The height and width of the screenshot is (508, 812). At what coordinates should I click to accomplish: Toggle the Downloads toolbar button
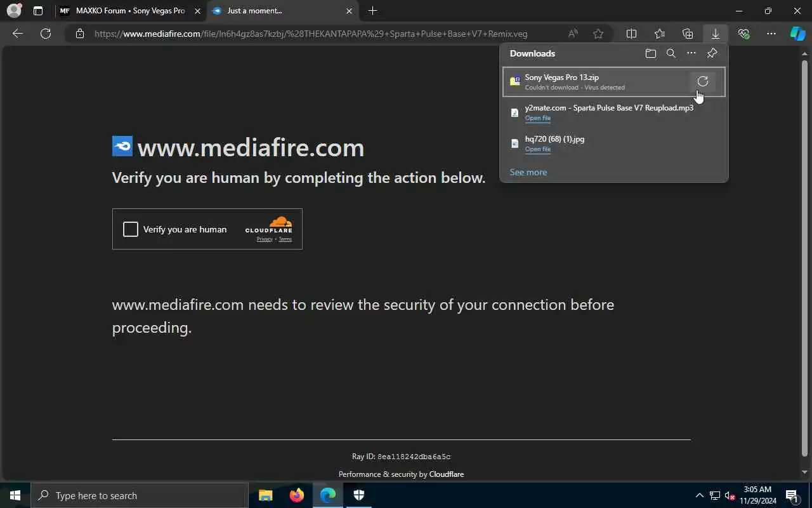click(716, 34)
